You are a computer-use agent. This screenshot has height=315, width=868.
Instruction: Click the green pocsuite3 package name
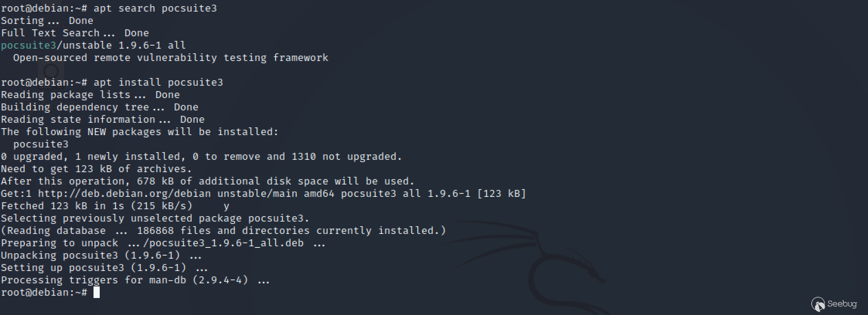(29, 46)
